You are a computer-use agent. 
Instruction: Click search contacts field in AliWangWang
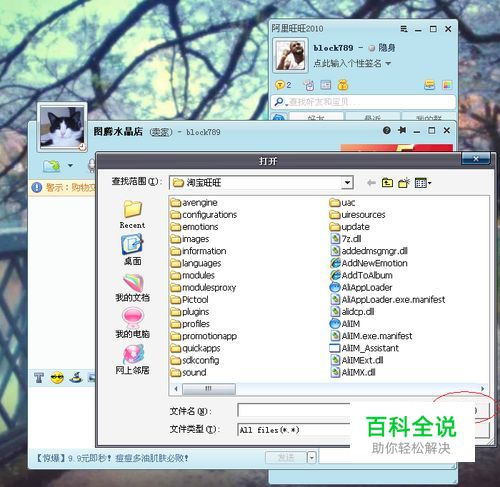tap(363, 102)
